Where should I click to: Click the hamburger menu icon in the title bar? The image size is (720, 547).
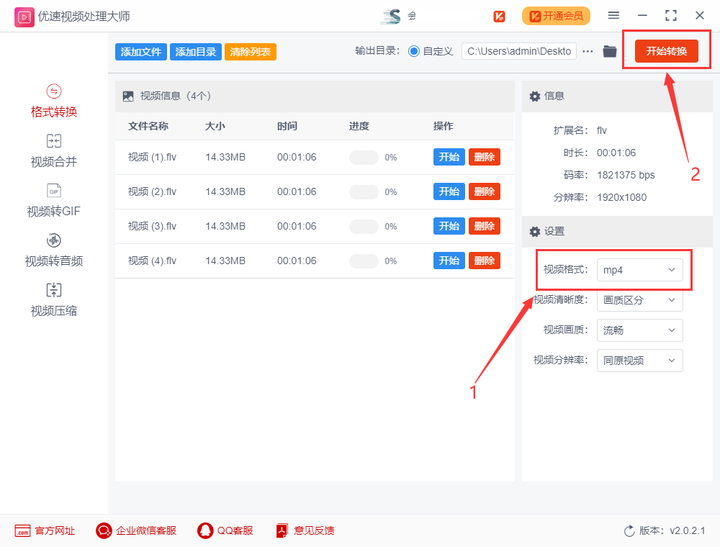(x=613, y=16)
